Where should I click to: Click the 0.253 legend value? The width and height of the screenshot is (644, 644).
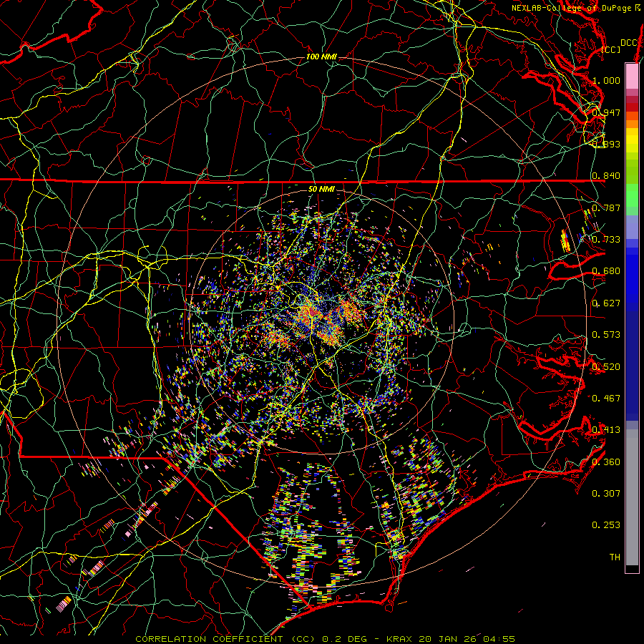(x=606, y=525)
